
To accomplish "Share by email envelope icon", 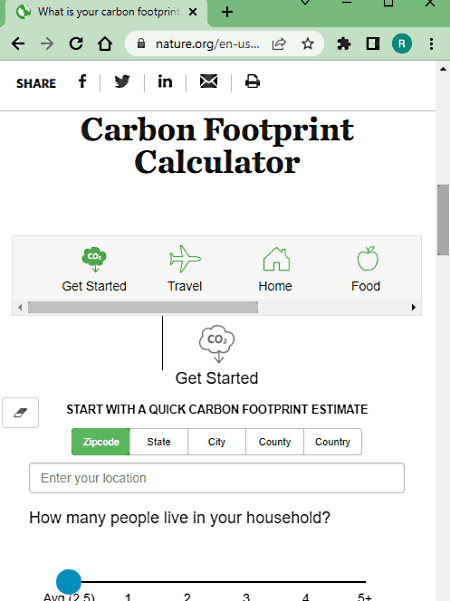I will click(x=209, y=81).
